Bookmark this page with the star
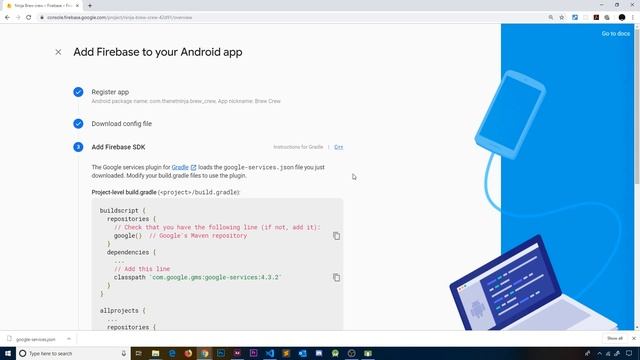The width and height of the screenshot is (640, 360). click(562, 18)
